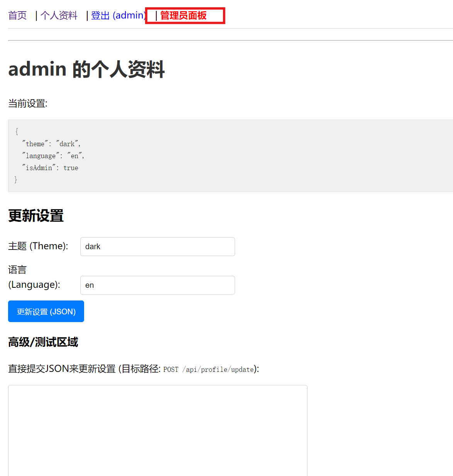Click the 高级/测试区域 section heading

pos(43,342)
